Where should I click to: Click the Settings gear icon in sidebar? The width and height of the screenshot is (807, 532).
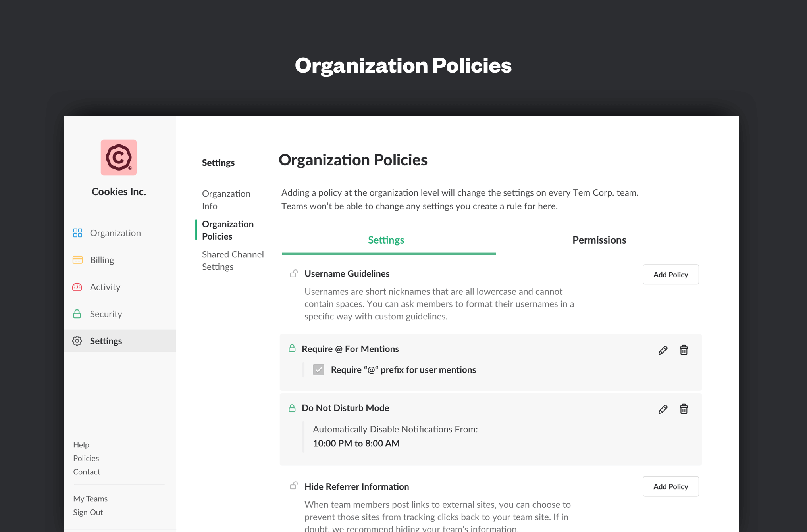point(77,341)
